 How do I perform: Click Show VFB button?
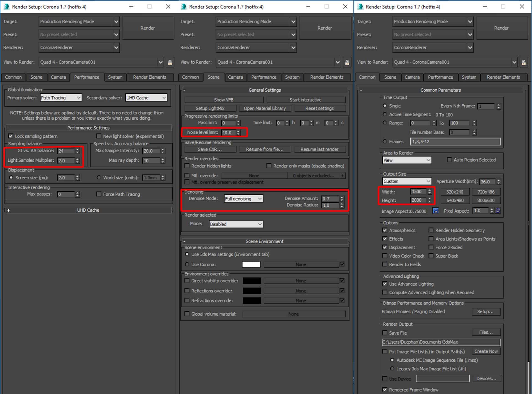coord(224,100)
